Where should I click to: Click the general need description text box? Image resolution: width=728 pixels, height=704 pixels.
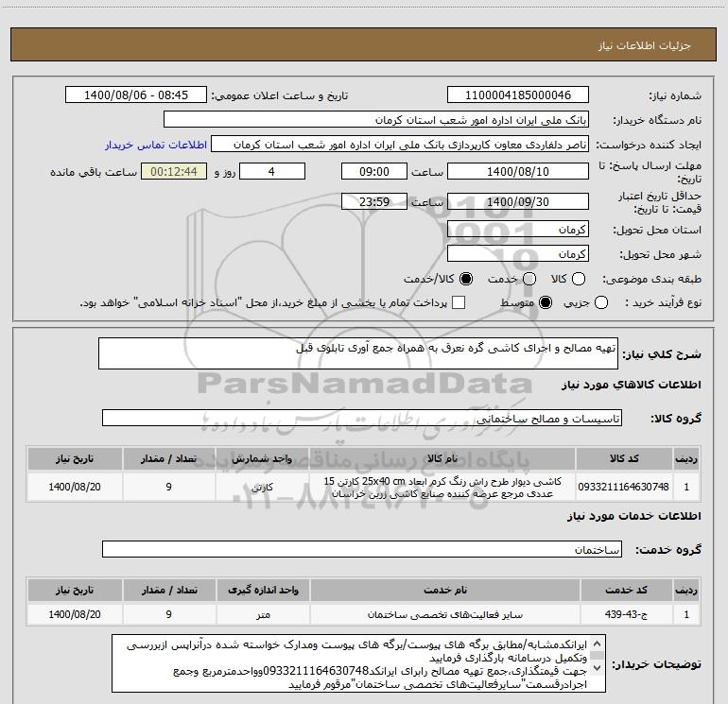click(358, 353)
